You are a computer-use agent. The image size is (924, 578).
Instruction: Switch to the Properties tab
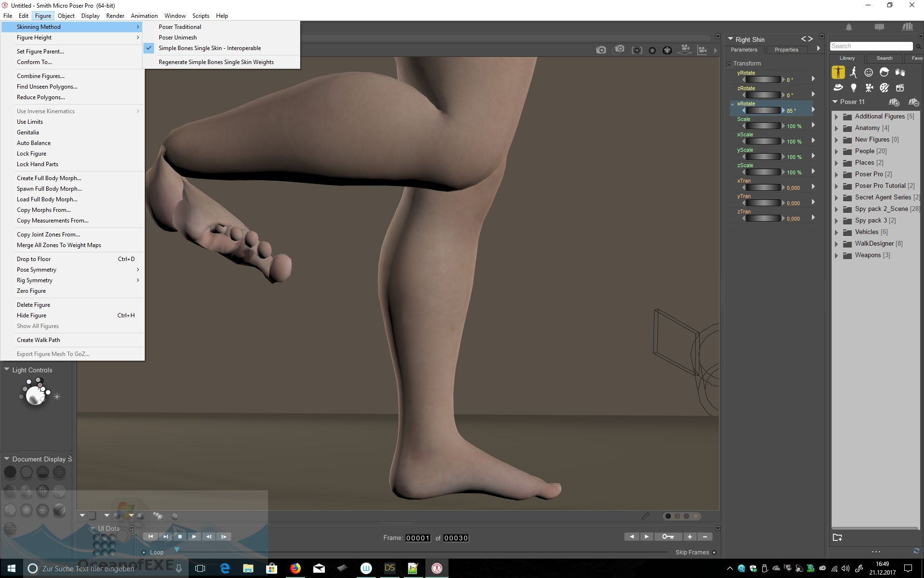786,50
